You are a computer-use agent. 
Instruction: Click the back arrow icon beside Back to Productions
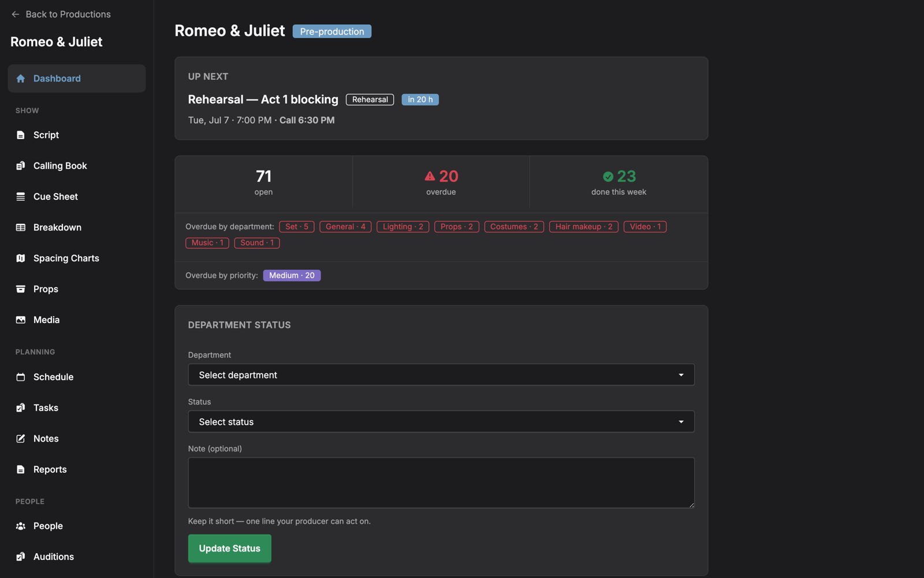[x=16, y=14]
